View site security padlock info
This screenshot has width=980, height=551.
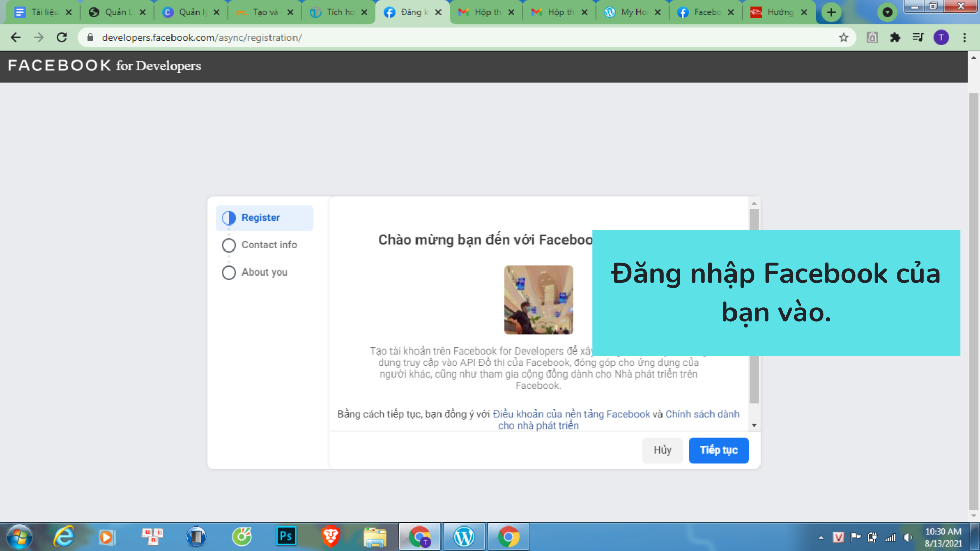[90, 37]
